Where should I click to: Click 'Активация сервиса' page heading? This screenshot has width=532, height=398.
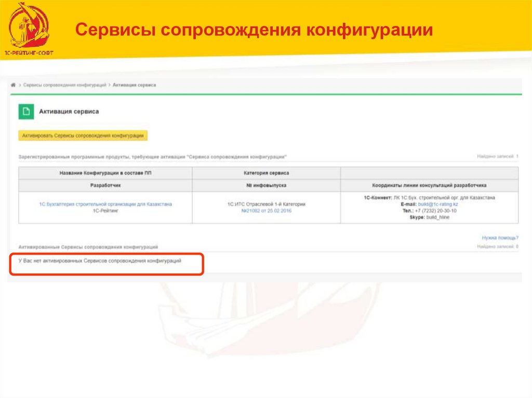tap(69, 112)
